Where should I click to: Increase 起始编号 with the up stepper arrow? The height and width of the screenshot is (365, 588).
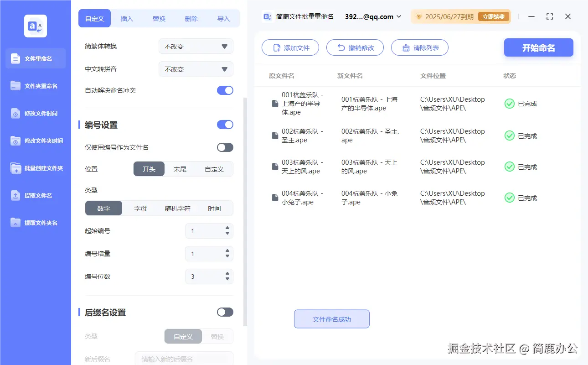click(x=227, y=229)
